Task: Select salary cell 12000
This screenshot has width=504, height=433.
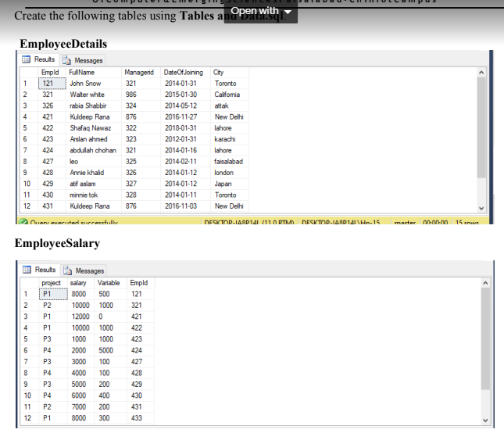Action: click(x=81, y=317)
